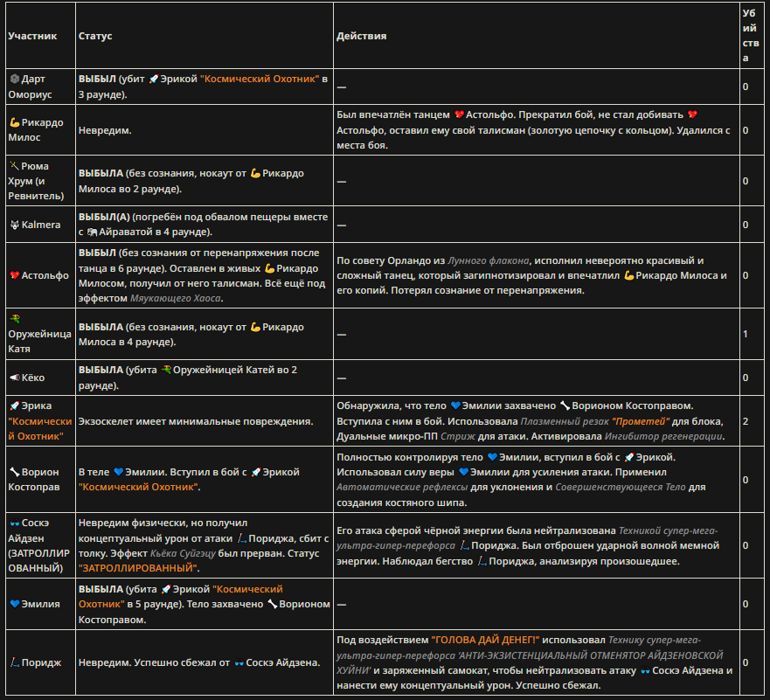Click kill count 2 in Эрика row
770x700 pixels.
click(x=746, y=421)
